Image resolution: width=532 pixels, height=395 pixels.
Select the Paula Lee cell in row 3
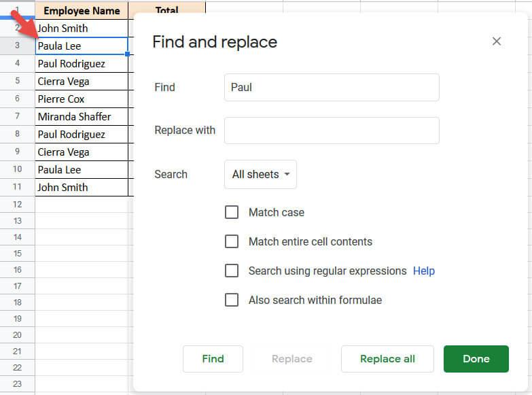(x=82, y=46)
